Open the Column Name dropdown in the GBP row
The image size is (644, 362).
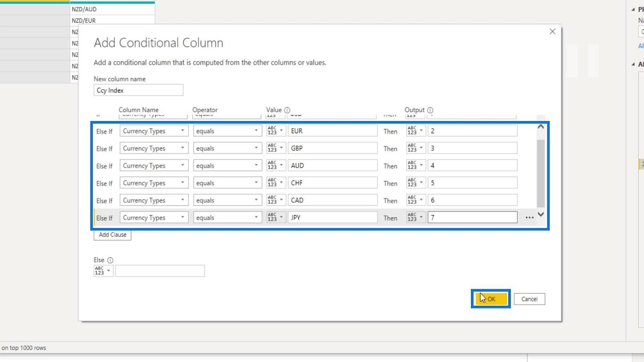pyautogui.click(x=154, y=148)
